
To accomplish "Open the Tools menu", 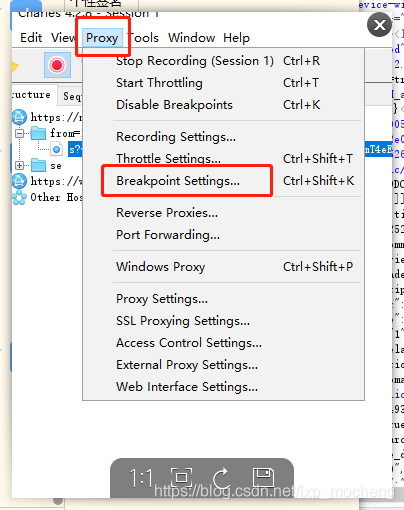I will (x=143, y=38).
